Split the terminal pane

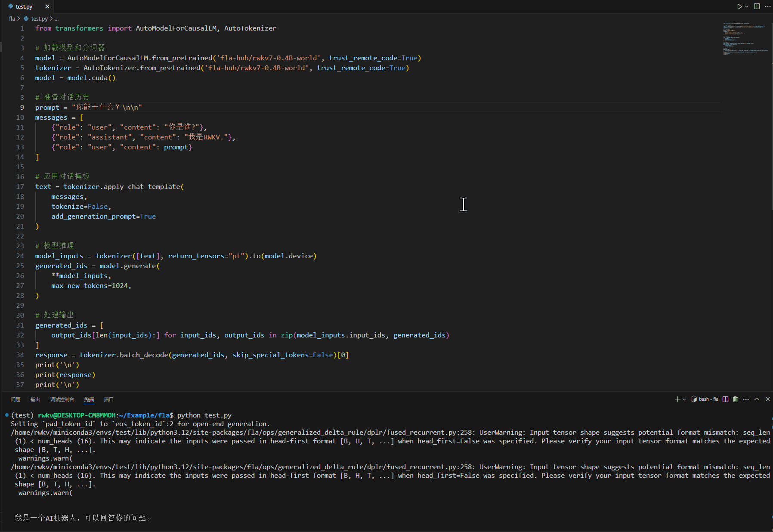(x=726, y=399)
